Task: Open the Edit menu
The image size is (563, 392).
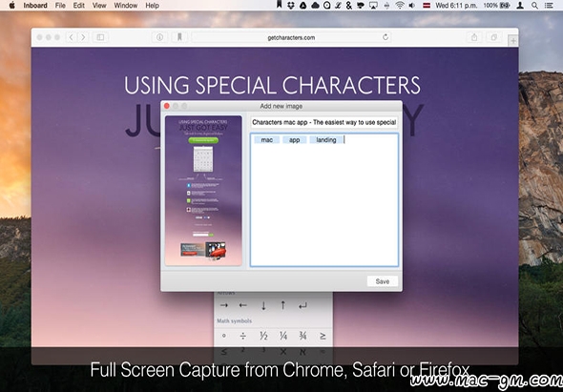Action: coord(79,6)
